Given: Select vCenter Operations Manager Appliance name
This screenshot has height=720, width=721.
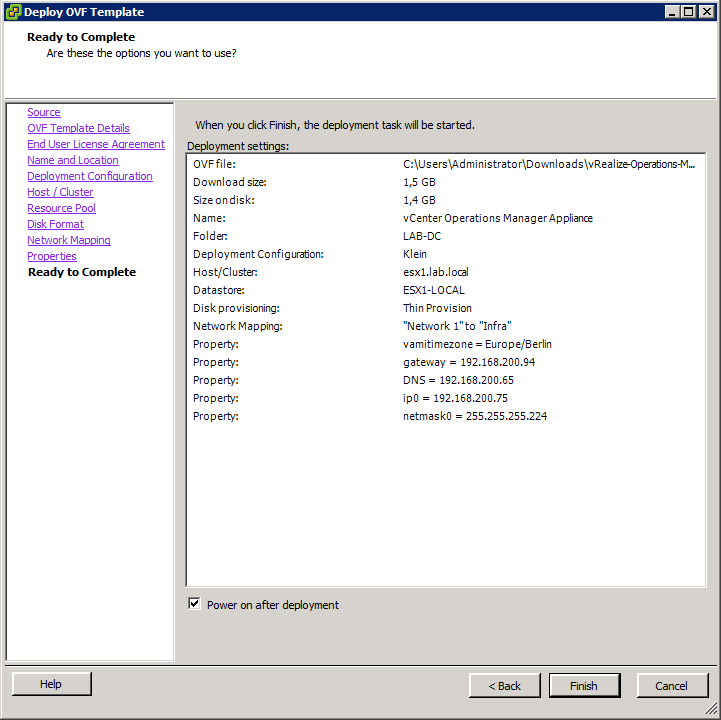Looking at the screenshot, I should click(x=498, y=218).
